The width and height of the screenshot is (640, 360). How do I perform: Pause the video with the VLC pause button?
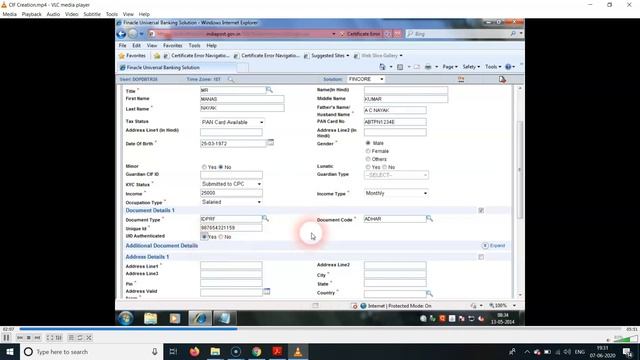tap(6, 338)
